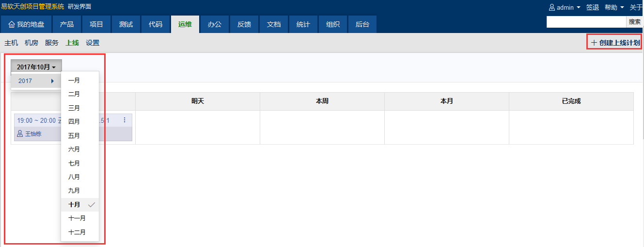The height and width of the screenshot is (247, 644).
Task: Open the 帮助 dropdown menu
Action: pos(613,8)
